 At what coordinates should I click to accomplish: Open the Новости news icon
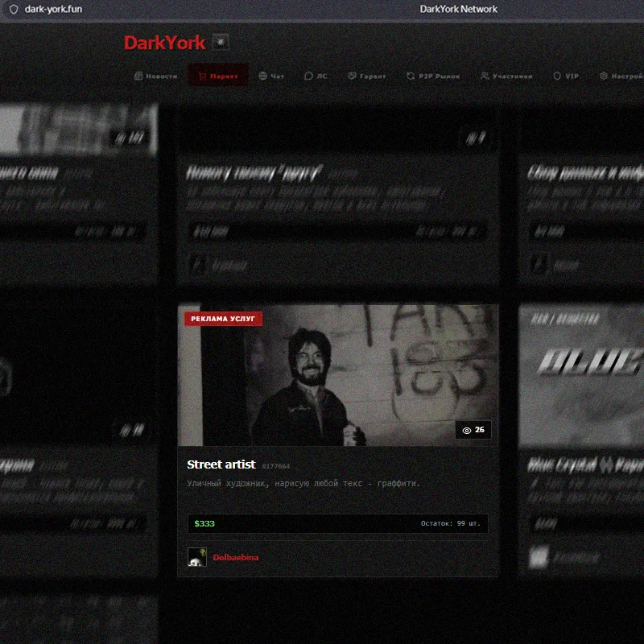pyautogui.click(x=138, y=76)
